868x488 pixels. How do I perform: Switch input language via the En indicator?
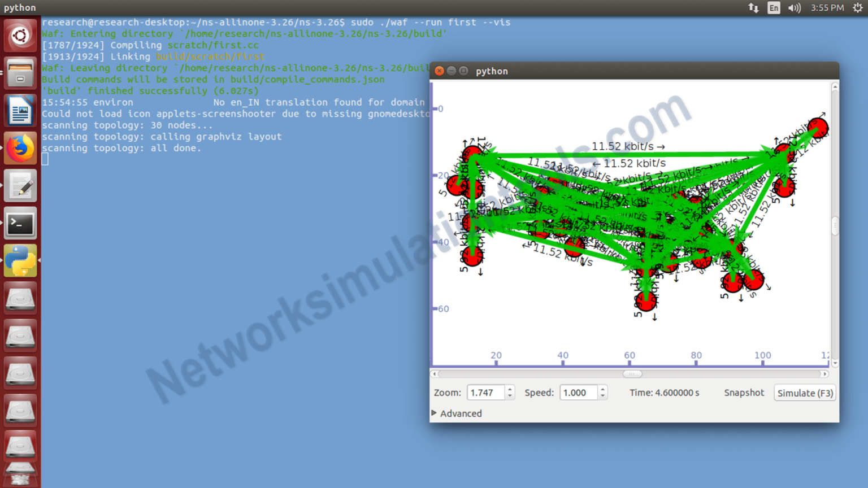click(x=774, y=8)
